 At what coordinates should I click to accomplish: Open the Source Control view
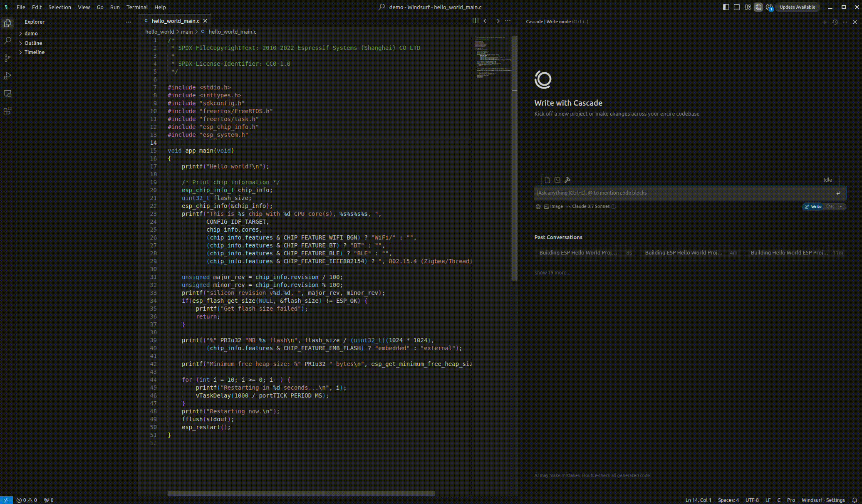click(x=7, y=58)
